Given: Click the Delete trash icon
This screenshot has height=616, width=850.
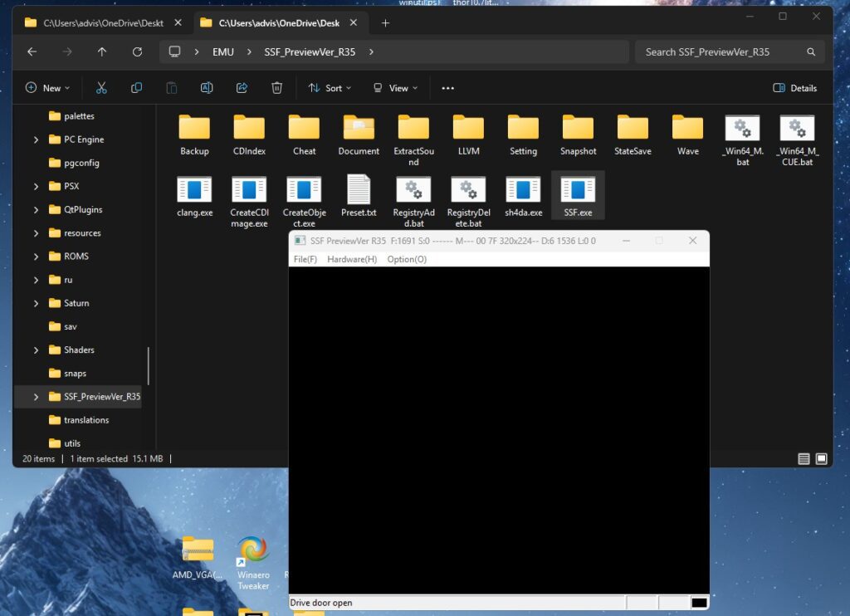Looking at the screenshot, I should (276, 88).
